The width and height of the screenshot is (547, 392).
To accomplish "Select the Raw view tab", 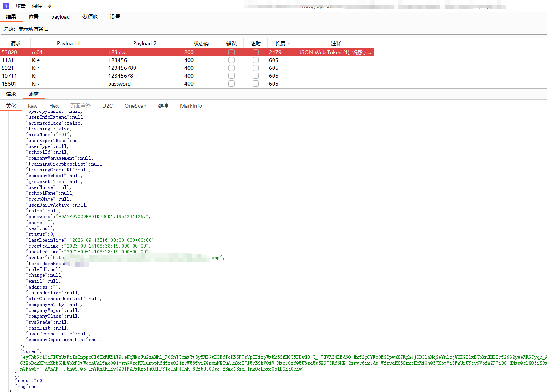I will pyautogui.click(x=33, y=106).
